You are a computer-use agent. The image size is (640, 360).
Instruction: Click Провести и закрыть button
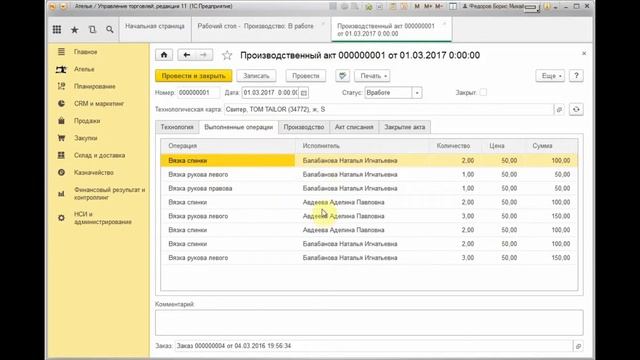(193, 76)
